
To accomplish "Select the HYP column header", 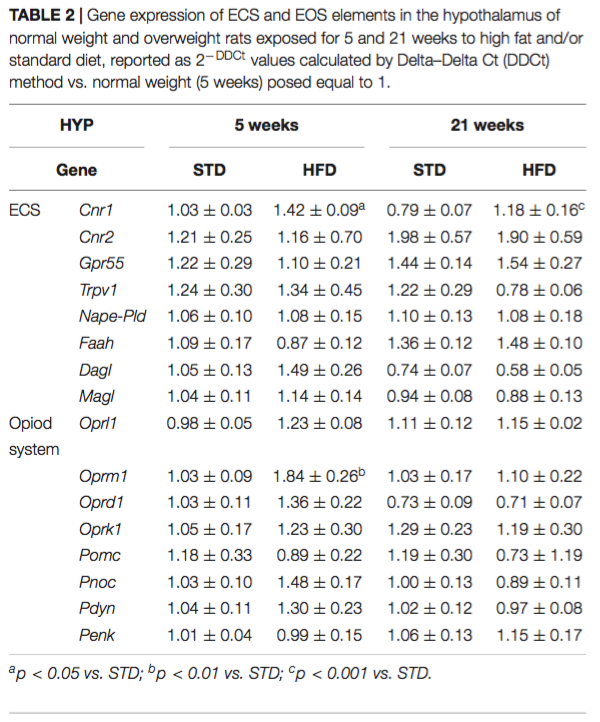I will tap(76, 125).
